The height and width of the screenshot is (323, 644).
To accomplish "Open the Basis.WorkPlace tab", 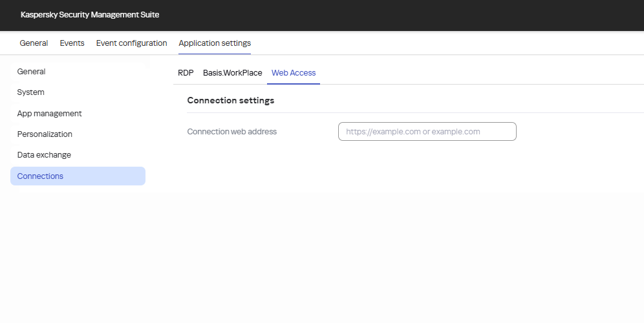I will click(x=233, y=73).
